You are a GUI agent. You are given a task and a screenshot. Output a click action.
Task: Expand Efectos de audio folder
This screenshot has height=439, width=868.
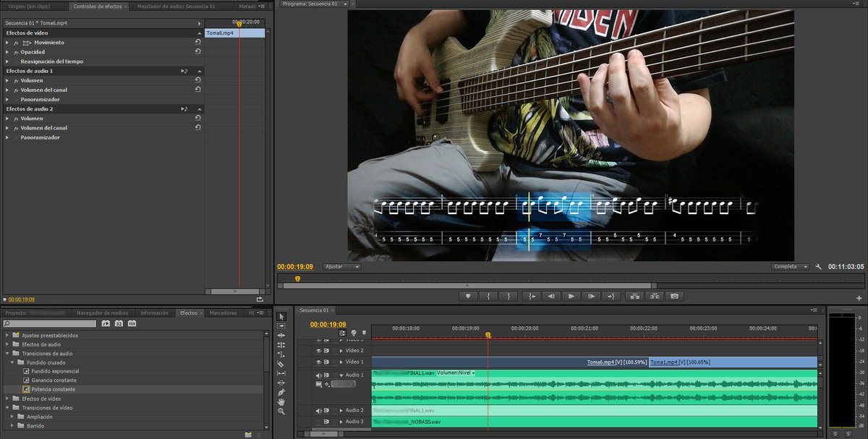click(x=7, y=344)
